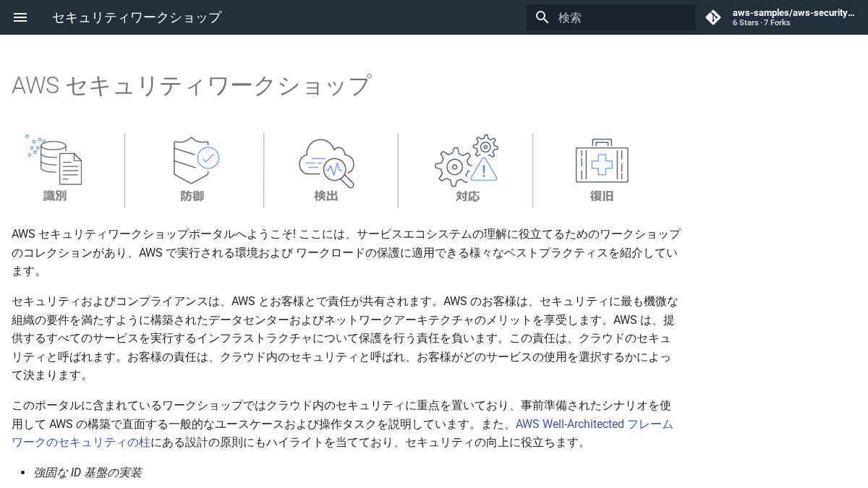Open the aws-samples/aws-security repository link
The width and height of the screenshot is (868, 488).
pos(782,17)
